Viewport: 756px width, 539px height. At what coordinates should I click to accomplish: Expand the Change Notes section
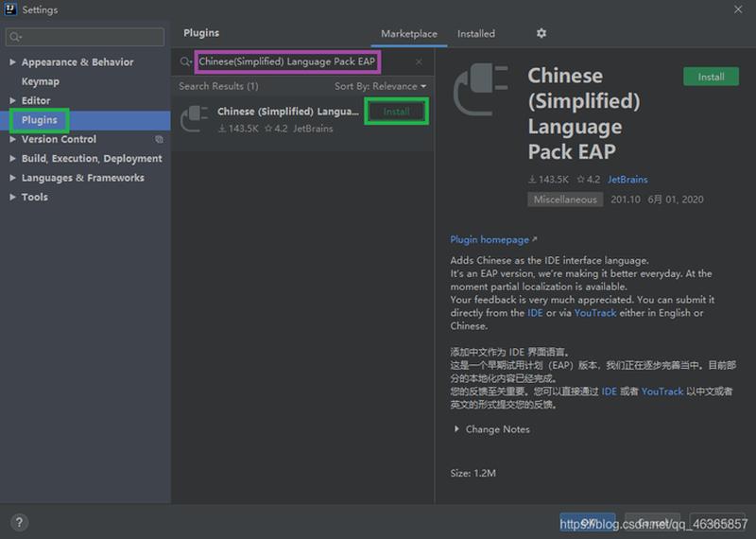coord(456,429)
